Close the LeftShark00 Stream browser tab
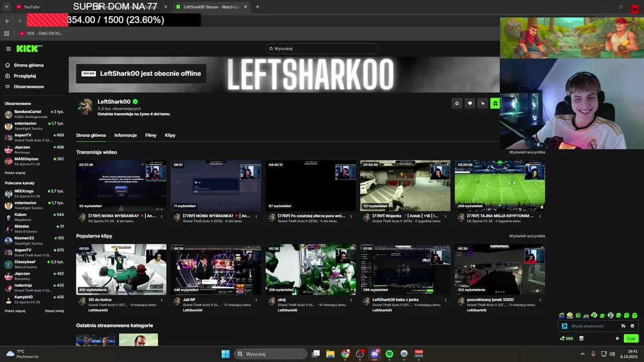Image resolution: width=644 pixels, height=362 pixels. click(246, 7)
